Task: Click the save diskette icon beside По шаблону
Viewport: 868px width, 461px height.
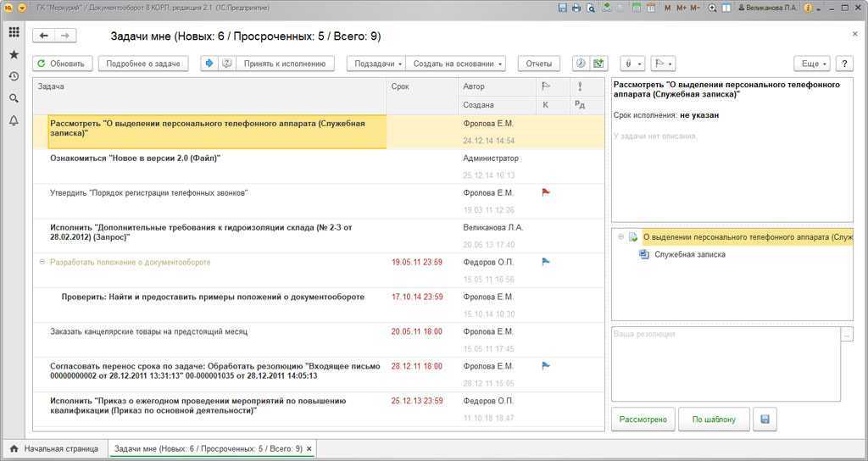Action: point(765,419)
